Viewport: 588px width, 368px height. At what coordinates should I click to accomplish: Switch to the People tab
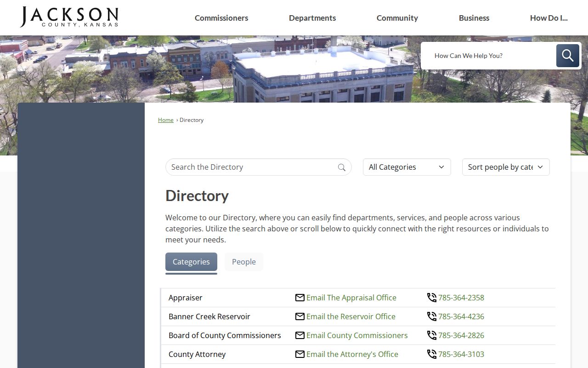244,262
